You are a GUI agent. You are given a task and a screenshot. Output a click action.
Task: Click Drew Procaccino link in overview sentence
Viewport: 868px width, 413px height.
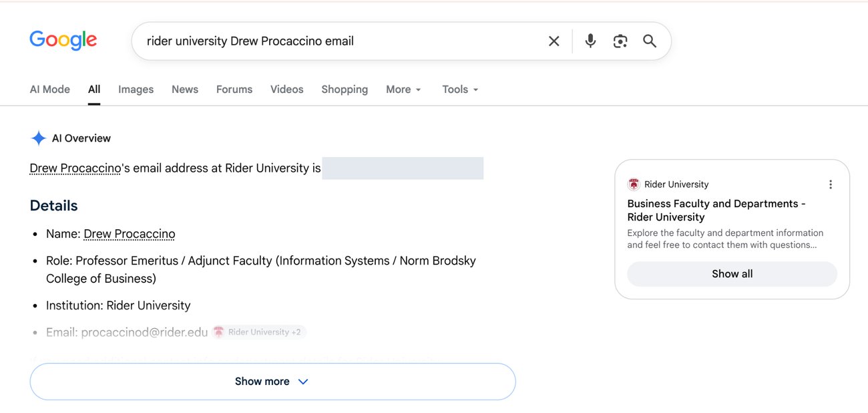[x=75, y=168]
